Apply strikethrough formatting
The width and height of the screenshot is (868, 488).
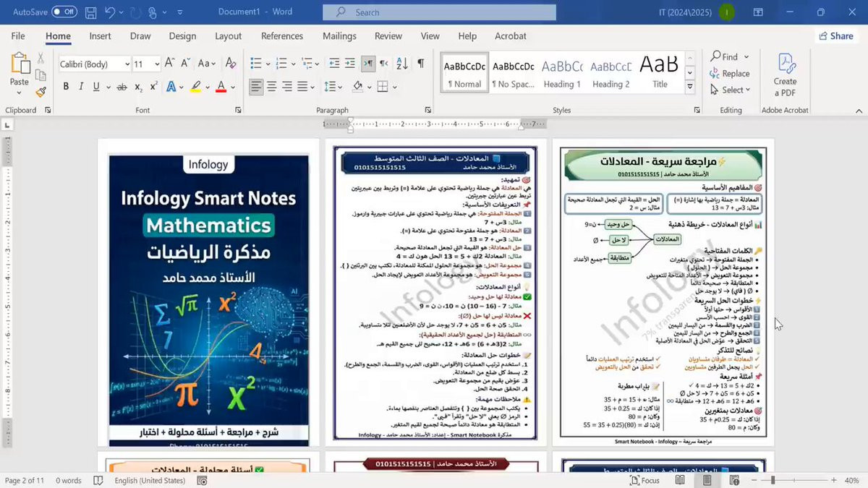(121, 87)
